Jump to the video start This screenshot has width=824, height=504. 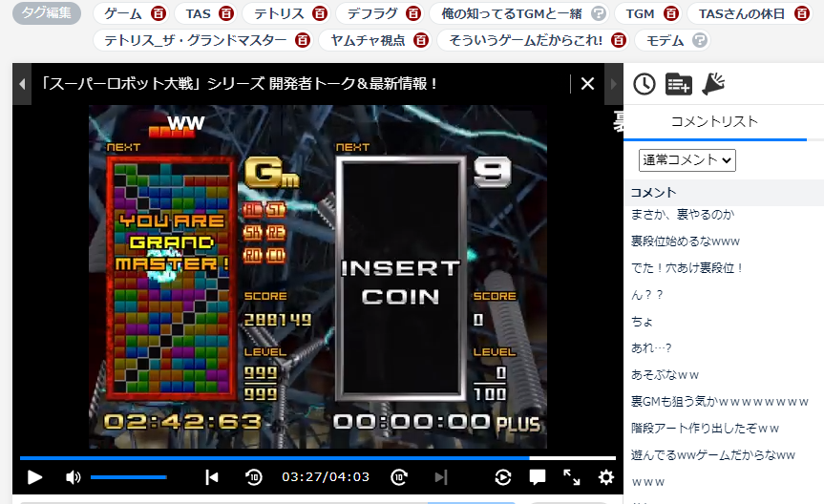tap(212, 477)
